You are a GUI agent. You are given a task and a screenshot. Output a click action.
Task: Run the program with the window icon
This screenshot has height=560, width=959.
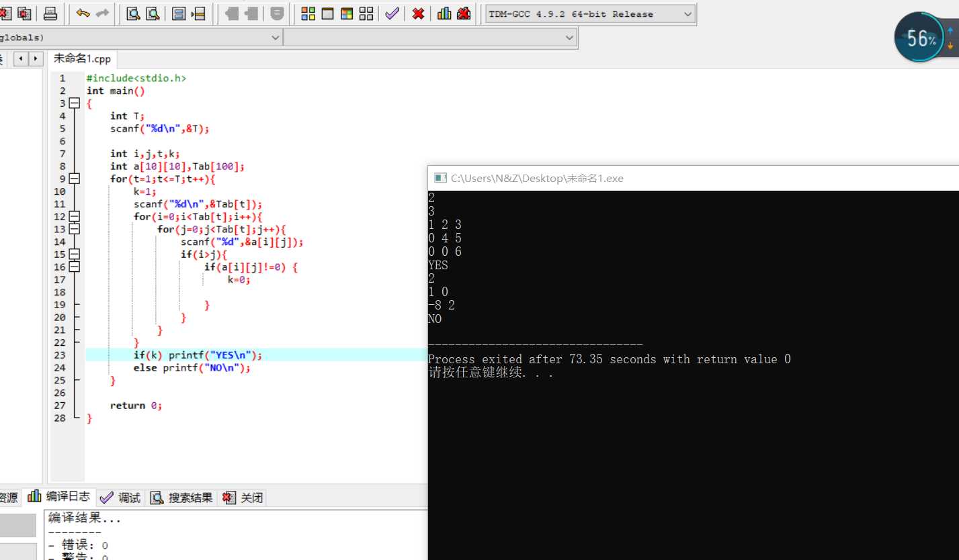point(327,13)
